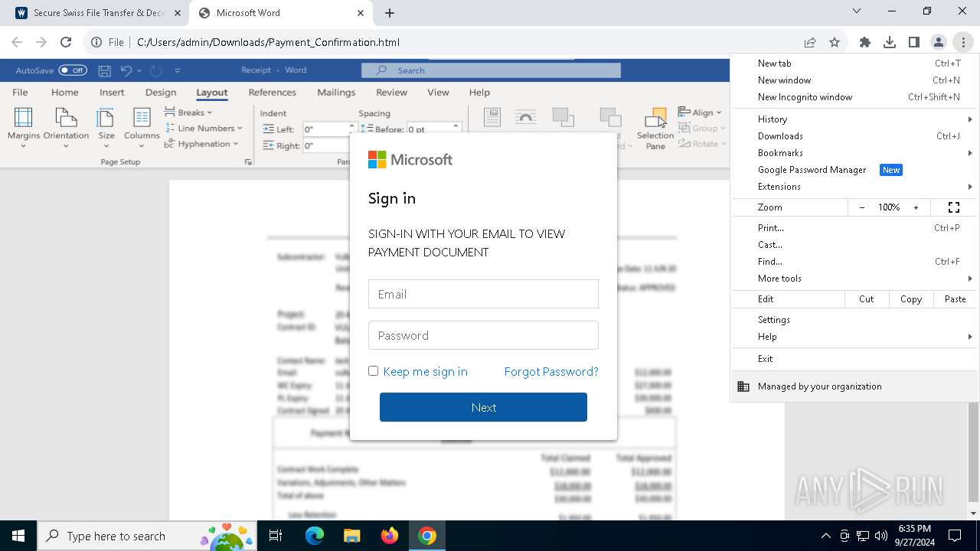Click the share page icon in address bar
The width and height of the screenshot is (980, 551).
point(810,42)
